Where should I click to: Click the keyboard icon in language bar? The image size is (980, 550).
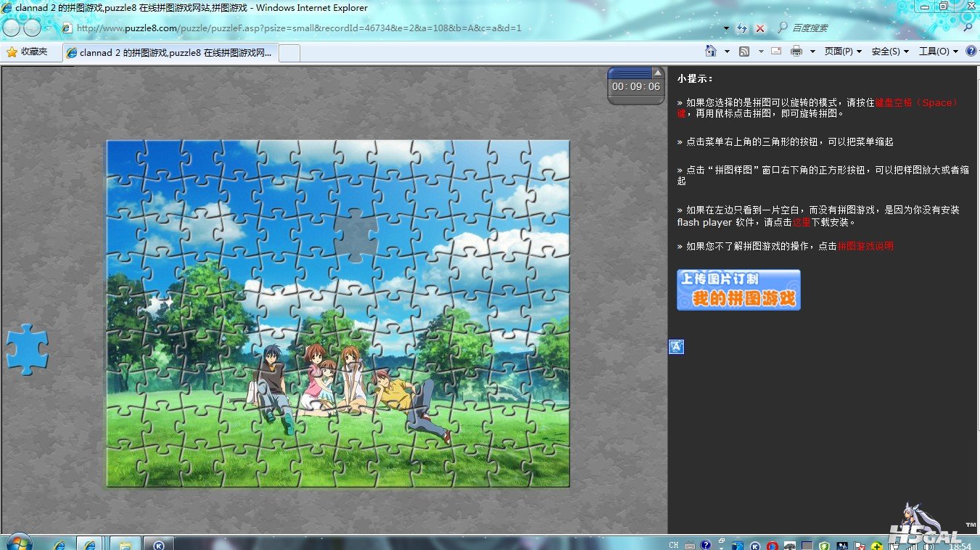click(690, 546)
